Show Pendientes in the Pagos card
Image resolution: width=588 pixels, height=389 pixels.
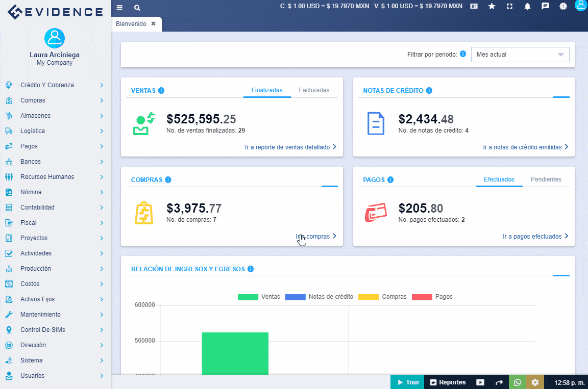[x=546, y=179]
